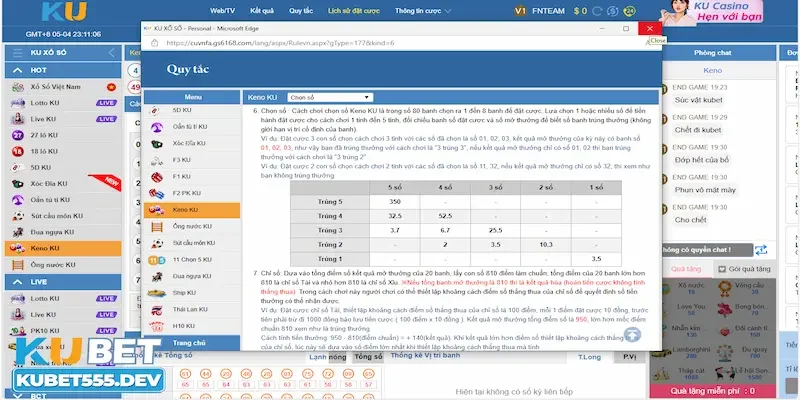Open the Kết quả menu
This screenshot has height=400, width=800.
[262, 11]
